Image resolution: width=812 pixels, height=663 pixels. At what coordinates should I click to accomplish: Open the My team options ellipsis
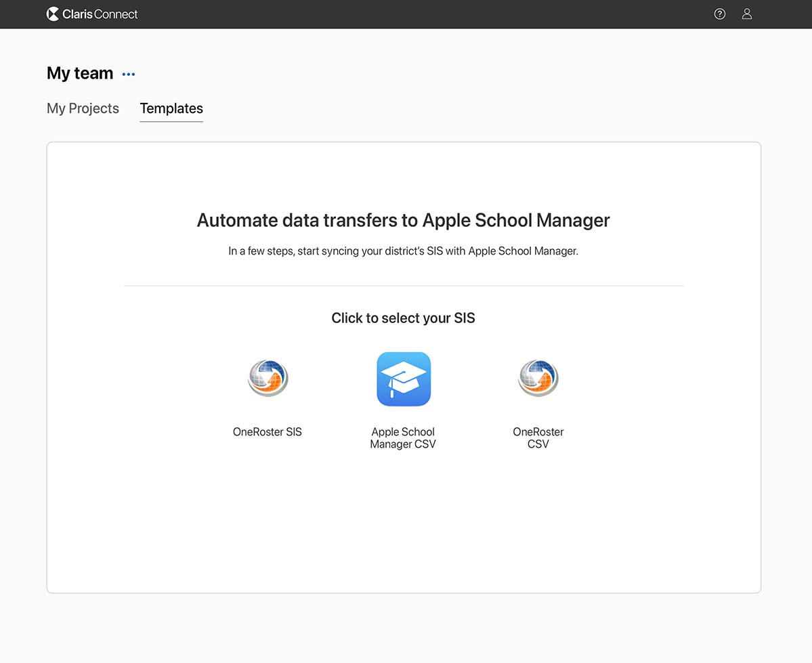pos(129,74)
